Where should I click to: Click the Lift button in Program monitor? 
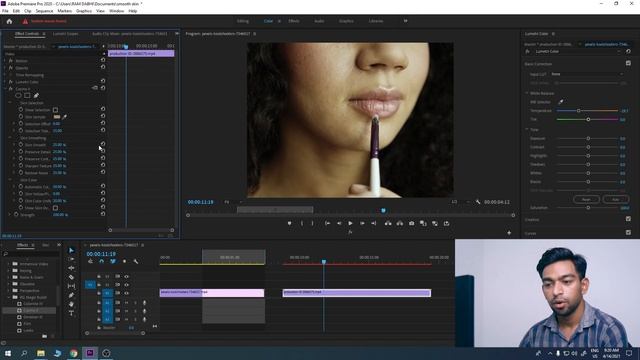click(388, 223)
